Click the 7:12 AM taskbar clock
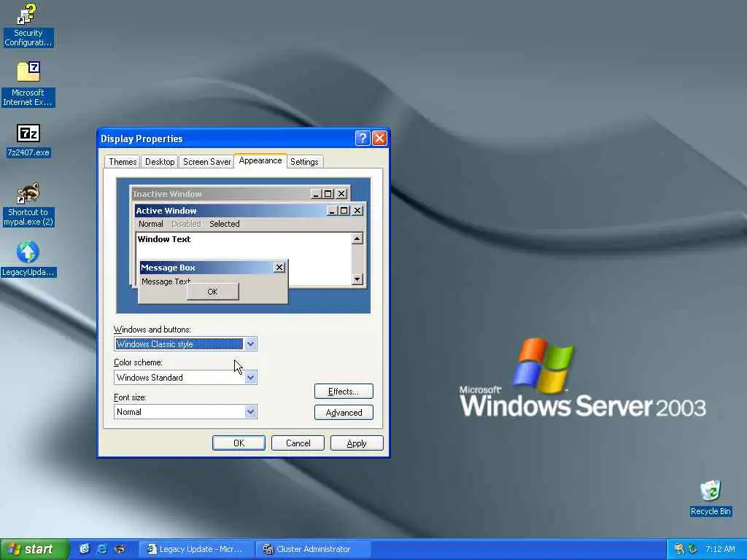747x560 pixels. click(720, 549)
